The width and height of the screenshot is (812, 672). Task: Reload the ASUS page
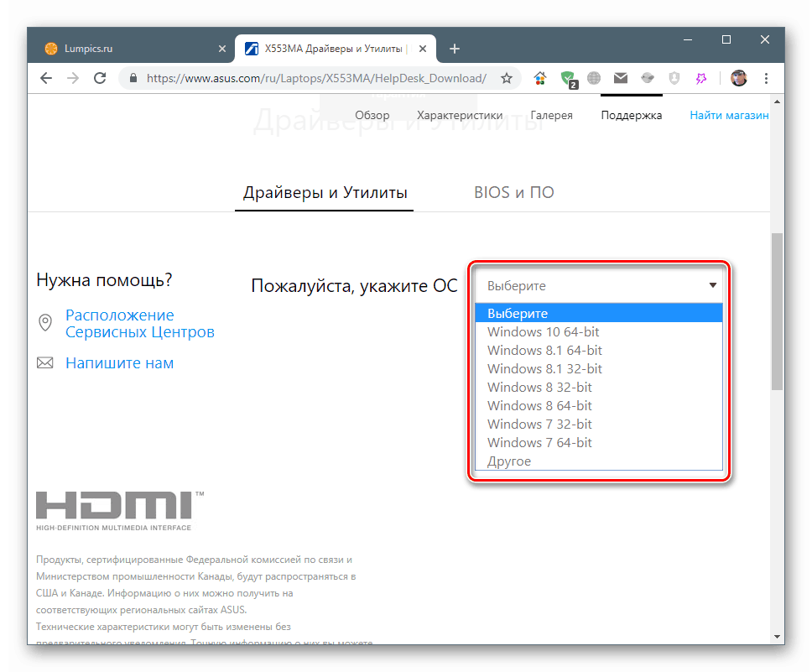tap(100, 78)
